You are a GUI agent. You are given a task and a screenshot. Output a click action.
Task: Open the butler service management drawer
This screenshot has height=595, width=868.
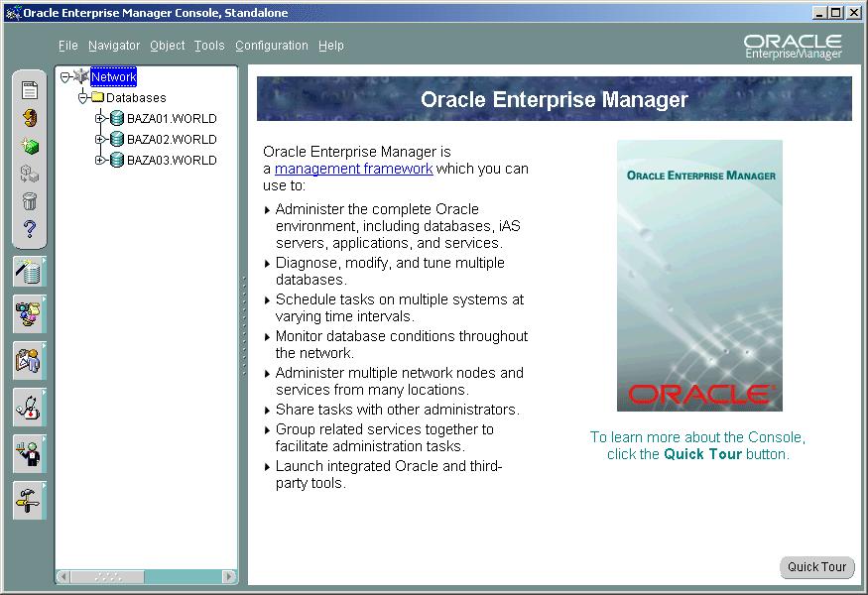click(x=30, y=454)
